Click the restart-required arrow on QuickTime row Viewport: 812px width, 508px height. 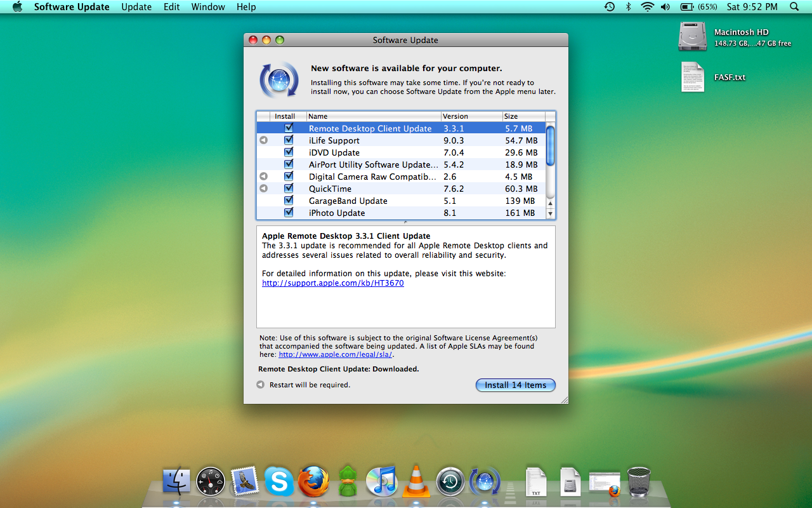(x=263, y=189)
